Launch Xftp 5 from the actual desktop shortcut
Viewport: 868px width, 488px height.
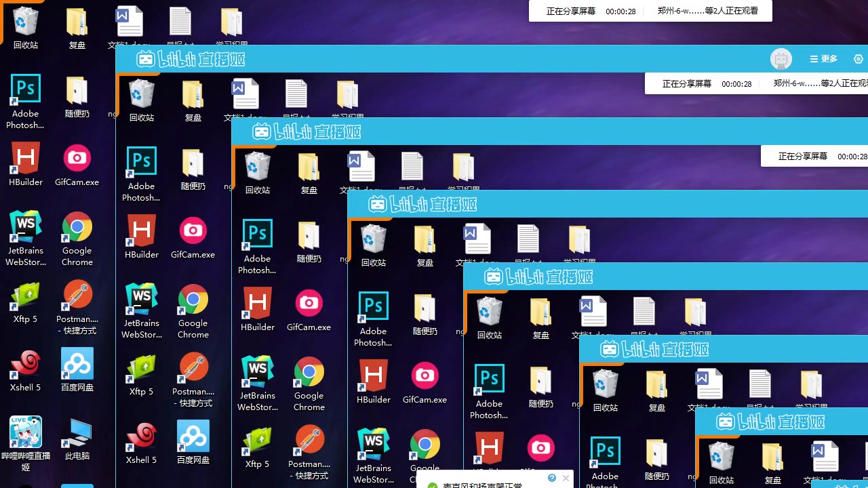click(x=26, y=302)
